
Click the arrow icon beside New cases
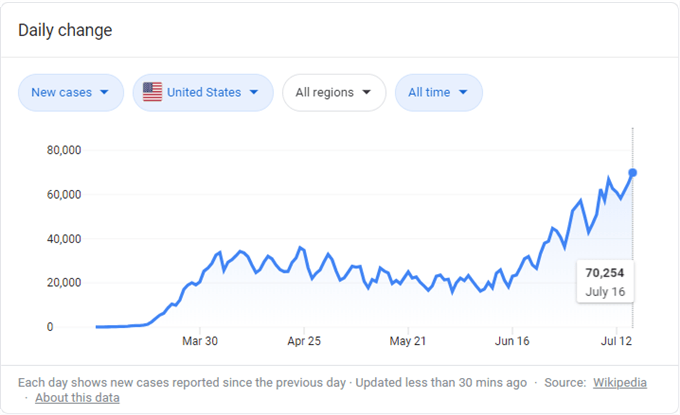point(104,92)
